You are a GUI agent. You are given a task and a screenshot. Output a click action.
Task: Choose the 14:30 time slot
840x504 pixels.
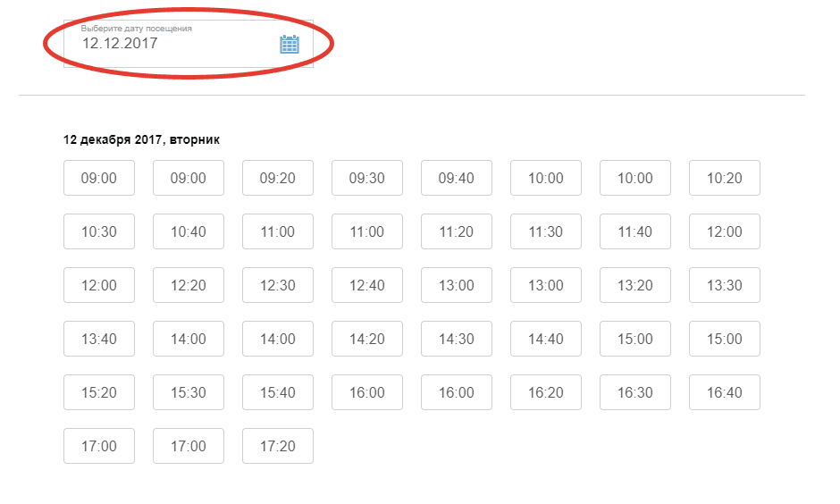[x=457, y=339]
